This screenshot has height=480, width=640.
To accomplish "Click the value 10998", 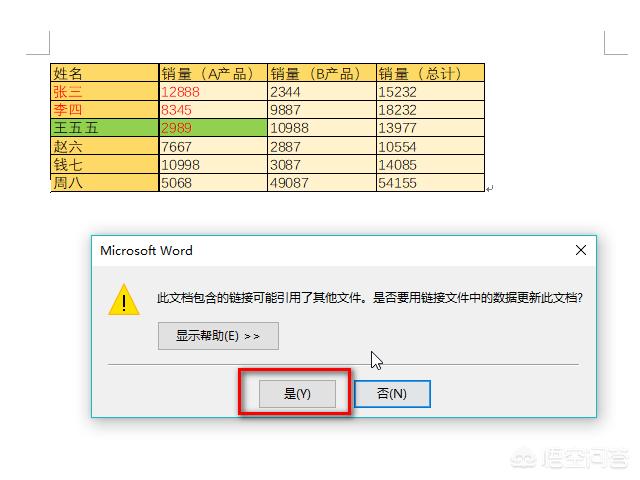I will (213, 164).
